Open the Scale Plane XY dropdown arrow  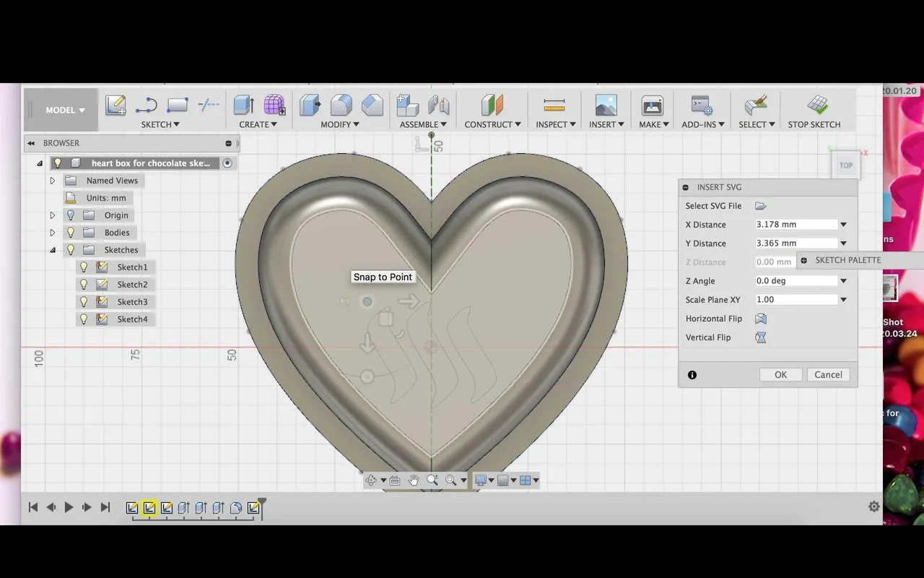point(843,300)
